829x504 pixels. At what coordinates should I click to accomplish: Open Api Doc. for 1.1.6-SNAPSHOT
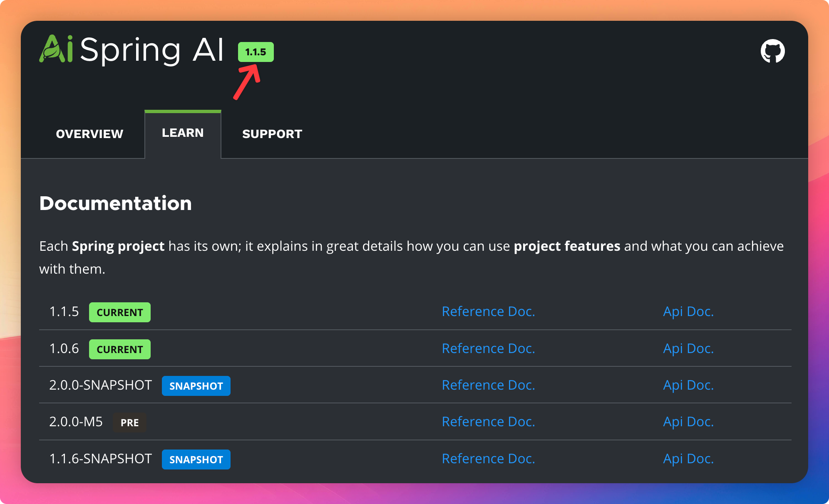pos(688,459)
